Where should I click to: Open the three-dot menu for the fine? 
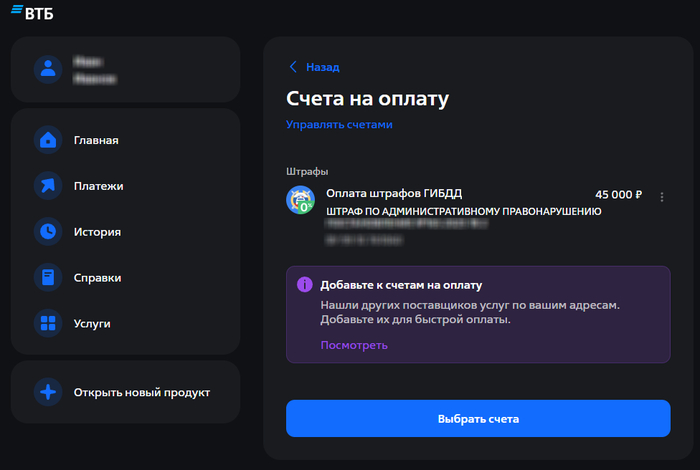tap(661, 198)
